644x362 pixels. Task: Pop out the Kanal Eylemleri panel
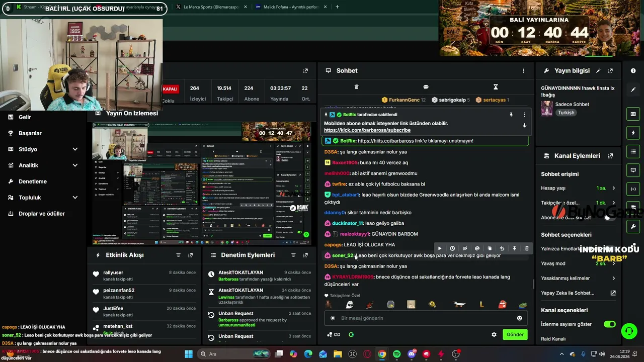pos(610,156)
